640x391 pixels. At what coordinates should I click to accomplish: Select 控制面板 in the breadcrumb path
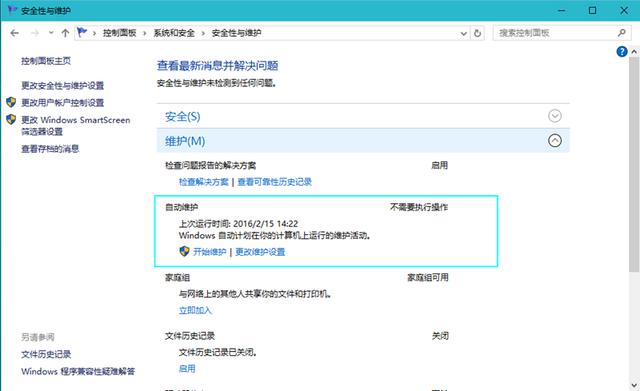tap(119, 33)
